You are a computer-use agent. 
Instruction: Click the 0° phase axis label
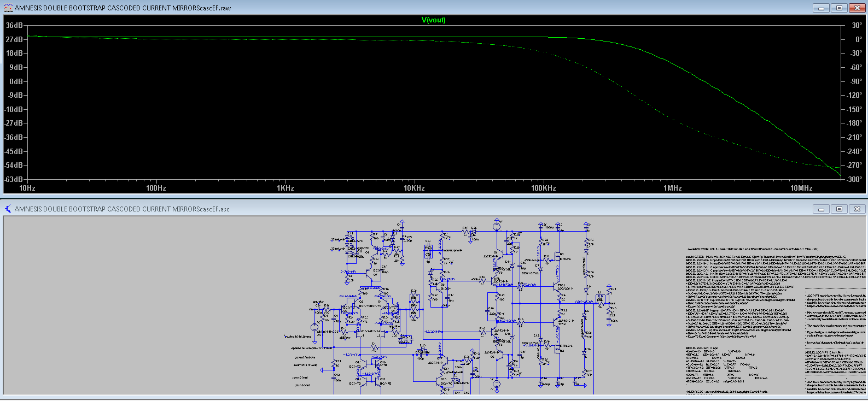pos(858,39)
